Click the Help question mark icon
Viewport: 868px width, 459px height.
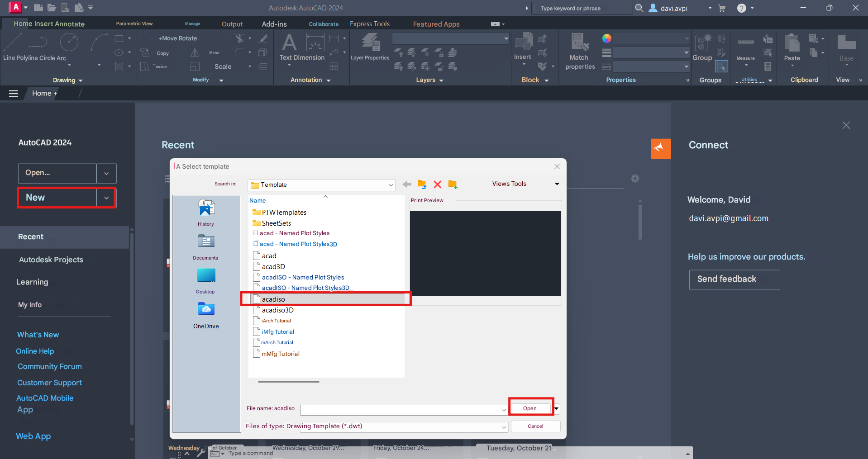pos(741,8)
